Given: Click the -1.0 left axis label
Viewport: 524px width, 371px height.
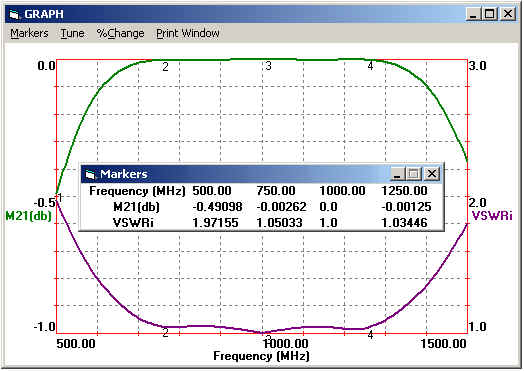Looking at the screenshot, I should 44,327.
